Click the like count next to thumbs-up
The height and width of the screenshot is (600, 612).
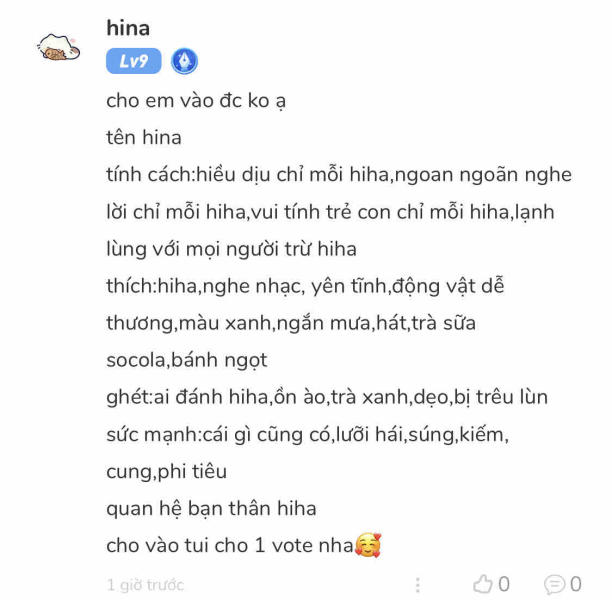click(503, 584)
